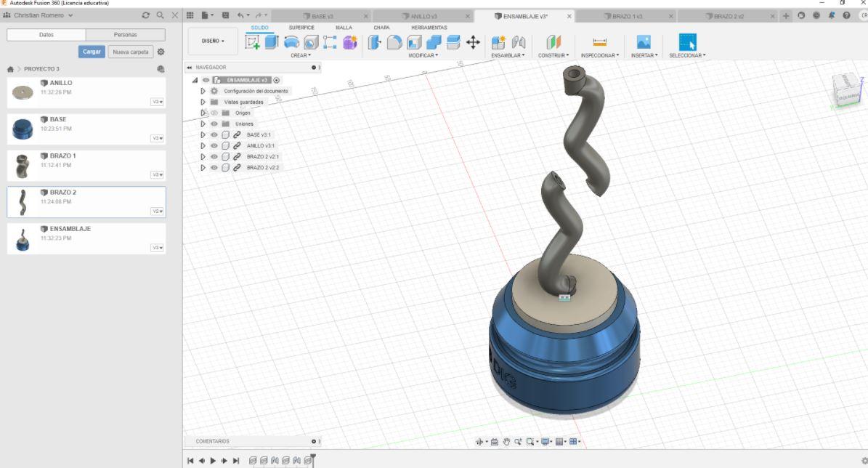Open the CREAR dropdown menu
Image resolution: width=868 pixels, height=468 pixels.
click(301, 55)
